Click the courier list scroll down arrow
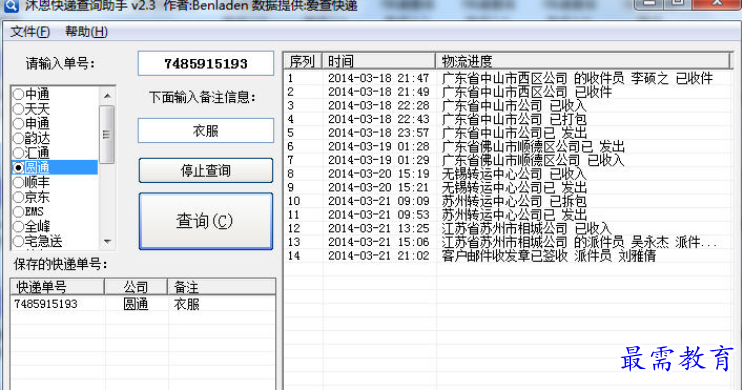The width and height of the screenshot is (742, 390). pyautogui.click(x=107, y=241)
